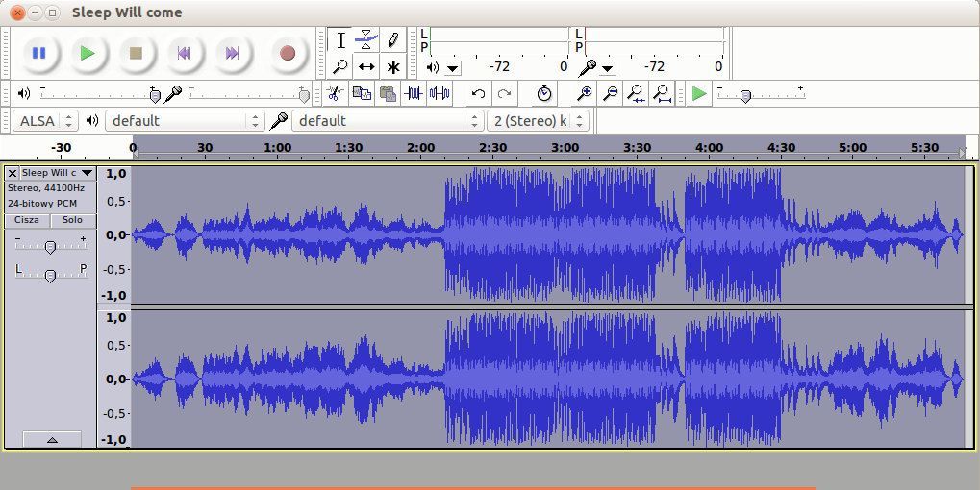Redo the last undone action
Screen dimensions: 980x490
coord(504,93)
